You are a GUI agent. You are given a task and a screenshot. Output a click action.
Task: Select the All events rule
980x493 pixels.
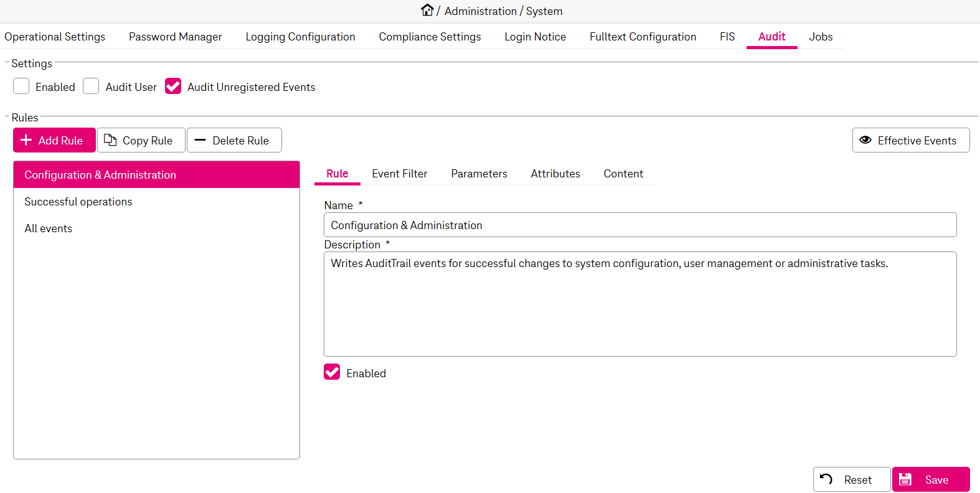49,228
